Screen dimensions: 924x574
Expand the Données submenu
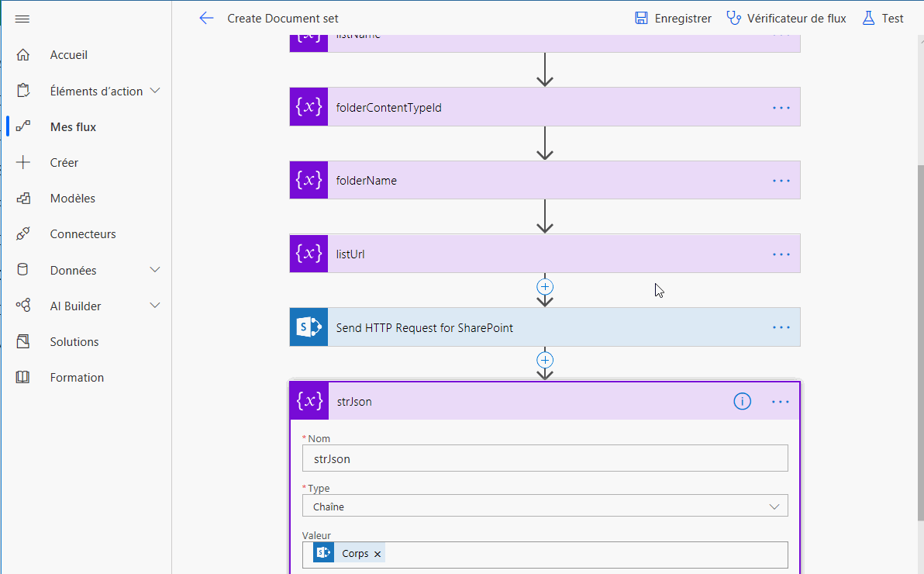pos(155,270)
